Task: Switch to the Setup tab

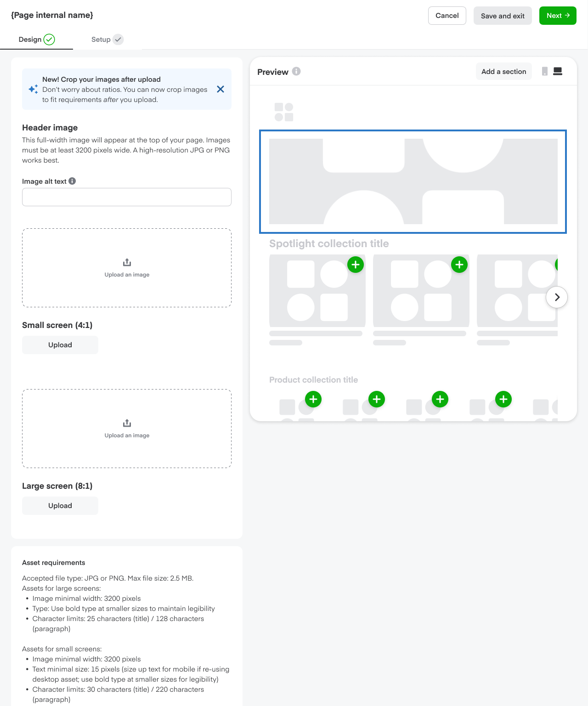Action: click(100, 40)
